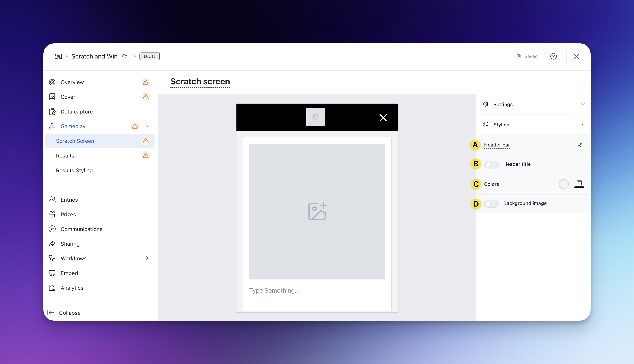Click the Overview warning triangle icon
Screen dimensions: 634x364
click(146, 82)
